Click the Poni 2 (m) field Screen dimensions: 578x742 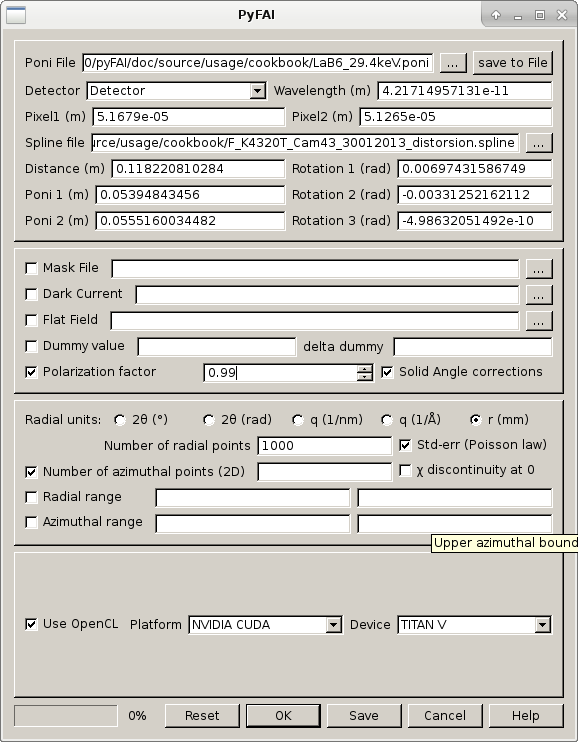pos(190,221)
